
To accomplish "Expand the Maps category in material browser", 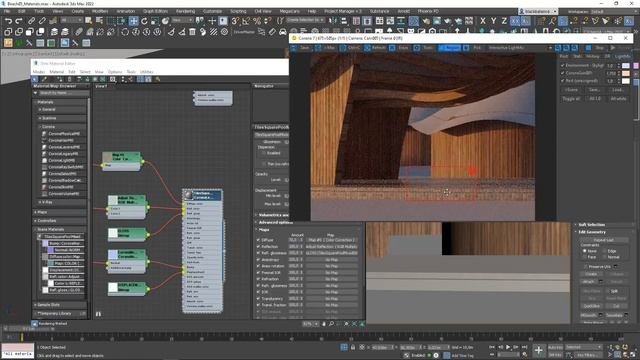I will coord(60,212).
